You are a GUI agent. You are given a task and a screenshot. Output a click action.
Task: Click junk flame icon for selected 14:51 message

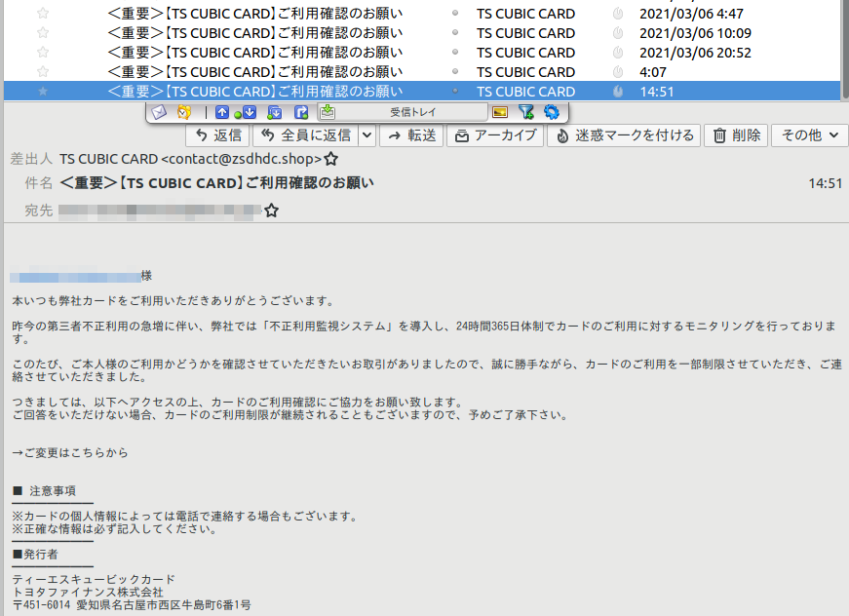tap(618, 92)
